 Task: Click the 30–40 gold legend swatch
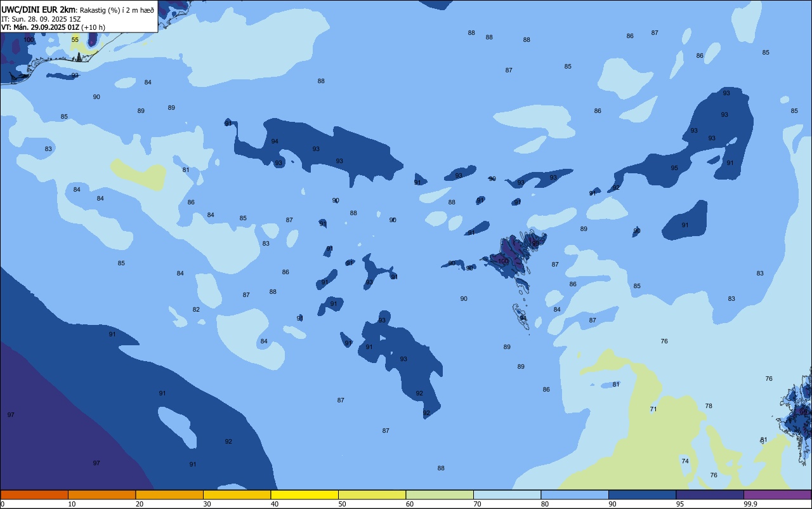[x=237, y=494]
